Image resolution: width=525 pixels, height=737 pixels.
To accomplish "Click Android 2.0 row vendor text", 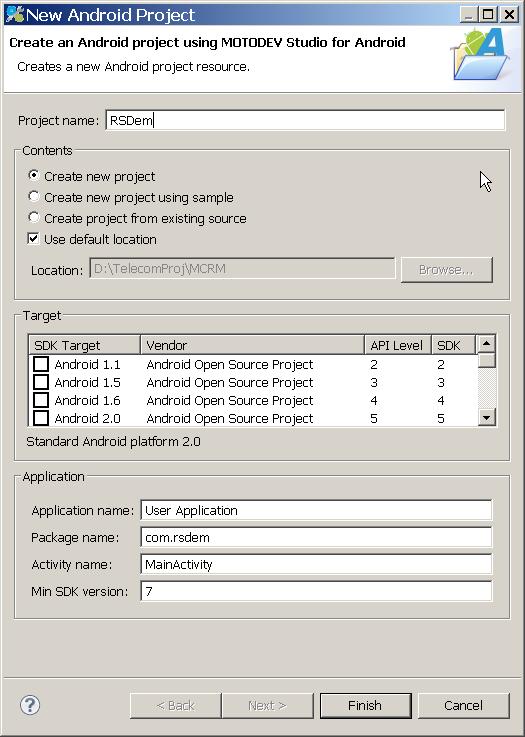I will (x=229, y=418).
